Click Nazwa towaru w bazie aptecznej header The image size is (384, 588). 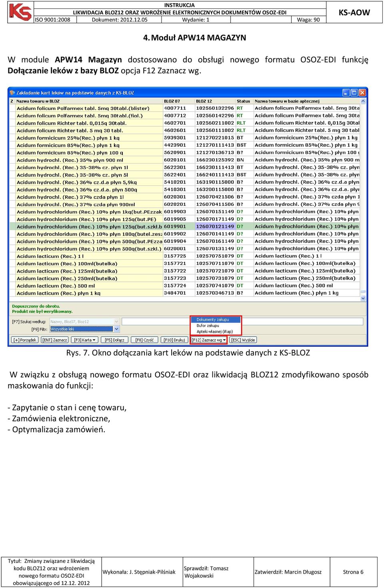click(307, 102)
